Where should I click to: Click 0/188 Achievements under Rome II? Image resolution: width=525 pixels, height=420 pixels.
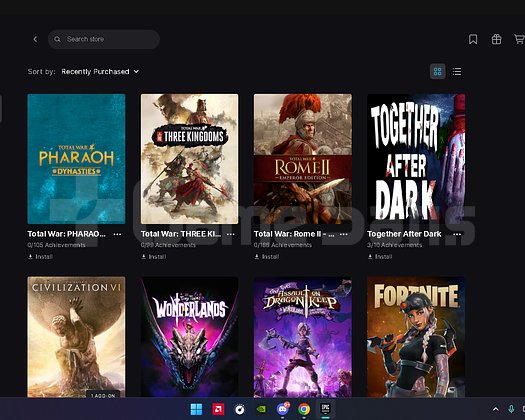[x=283, y=245]
